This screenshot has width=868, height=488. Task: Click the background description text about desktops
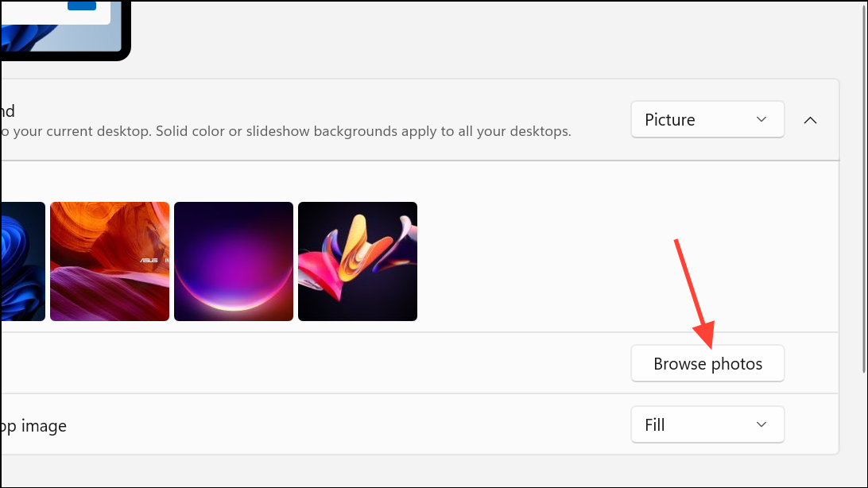click(x=286, y=132)
